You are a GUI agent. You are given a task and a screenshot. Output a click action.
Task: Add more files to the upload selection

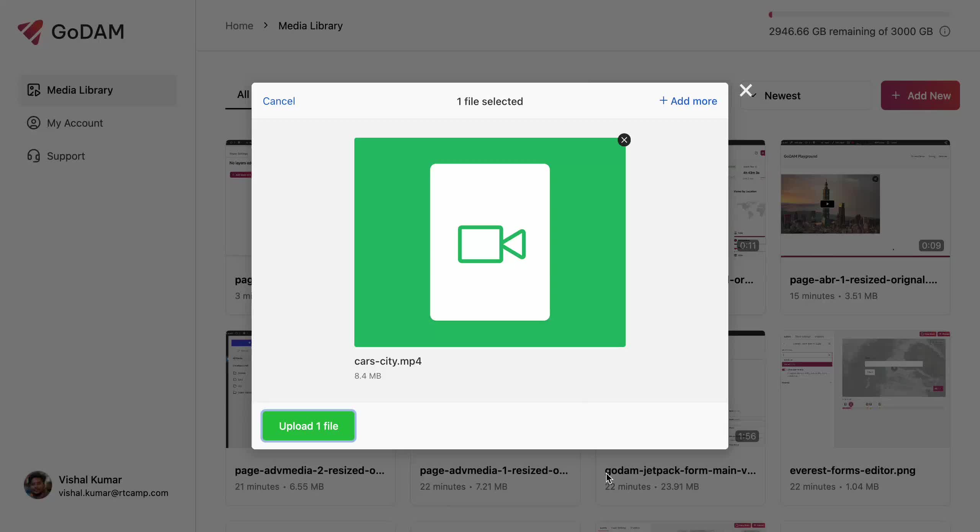688,101
